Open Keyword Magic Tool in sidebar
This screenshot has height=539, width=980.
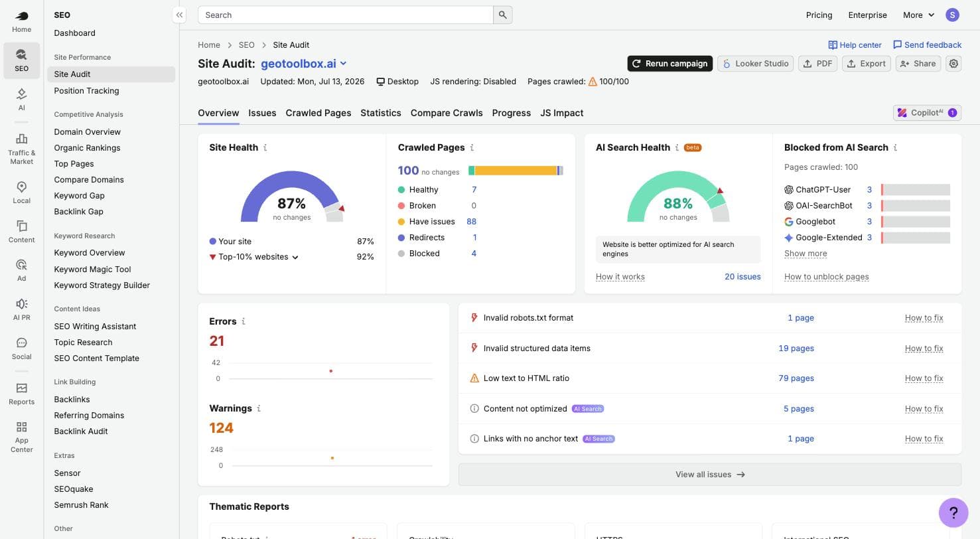click(x=92, y=269)
